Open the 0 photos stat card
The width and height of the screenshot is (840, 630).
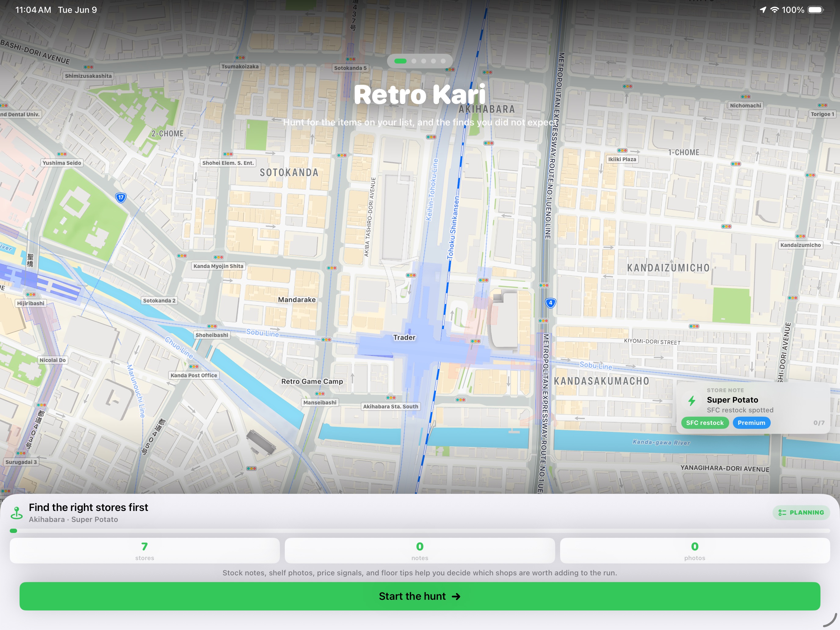click(695, 551)
